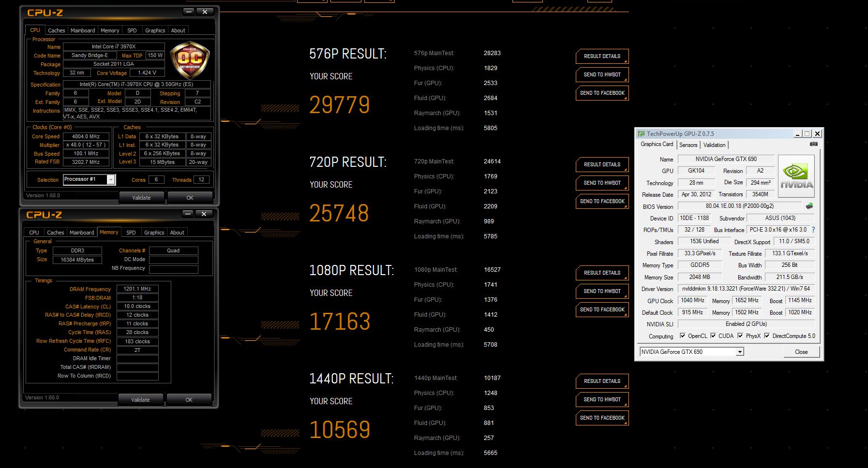This screenshot has height=468, width=868.
Task: Switch to CPU tab in bottom CPU-Z window
Action: tap(34, 233)
